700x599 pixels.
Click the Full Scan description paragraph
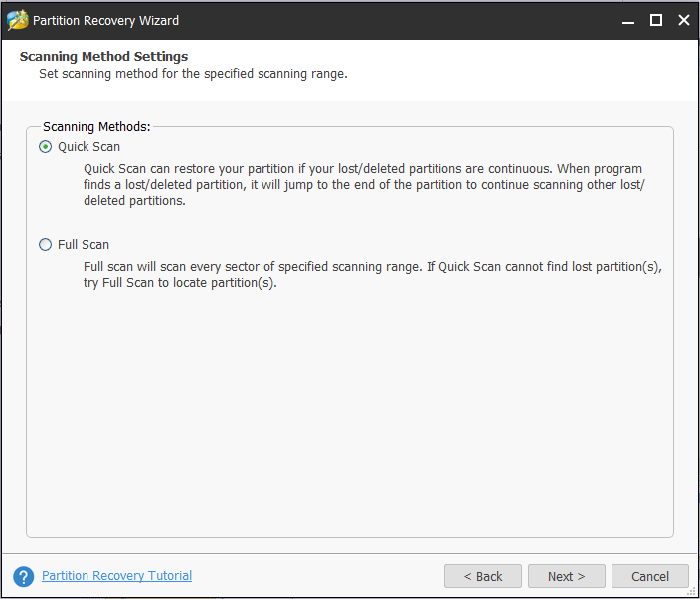pos(372,275)
